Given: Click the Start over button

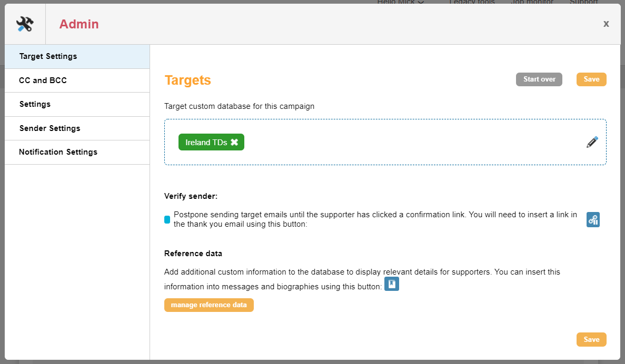Looking at the screenshot, I should click(539, 79).
